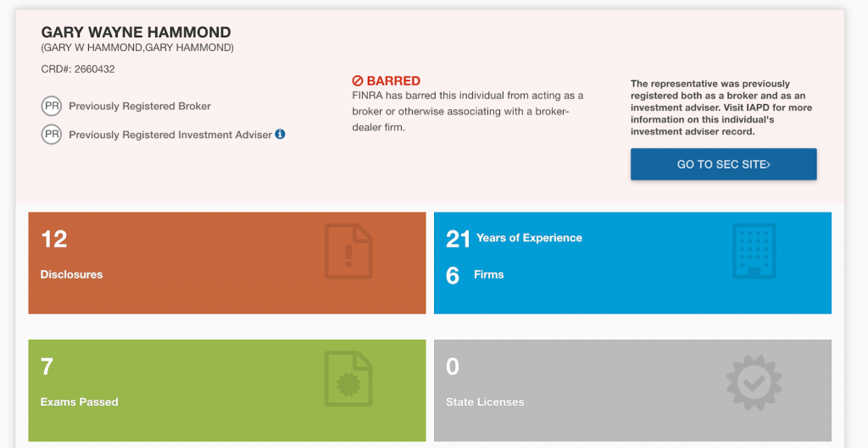Click the Exams Passed label in green tile
Image resolution: width=868 pixels, height=448 pixels.
click(x=79, y=402)
